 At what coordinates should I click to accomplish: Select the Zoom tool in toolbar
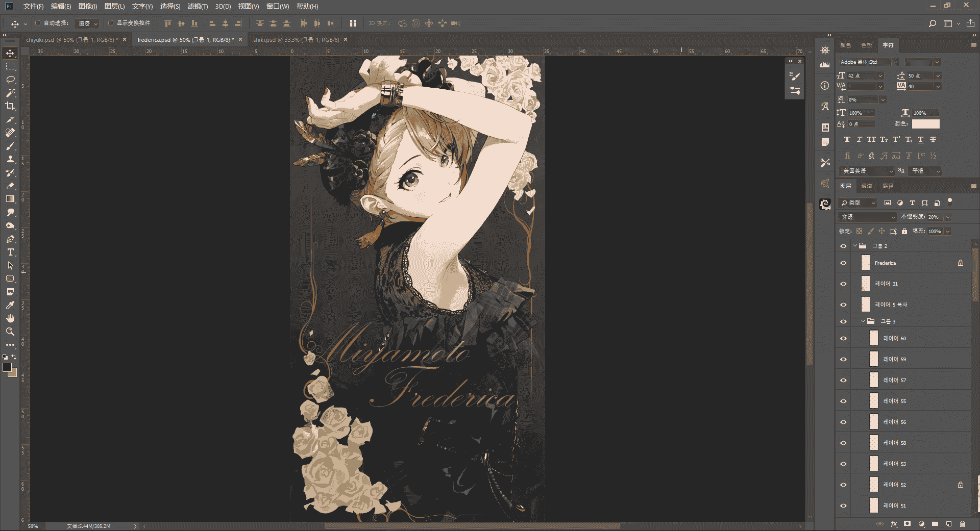(x=10, y=332)
